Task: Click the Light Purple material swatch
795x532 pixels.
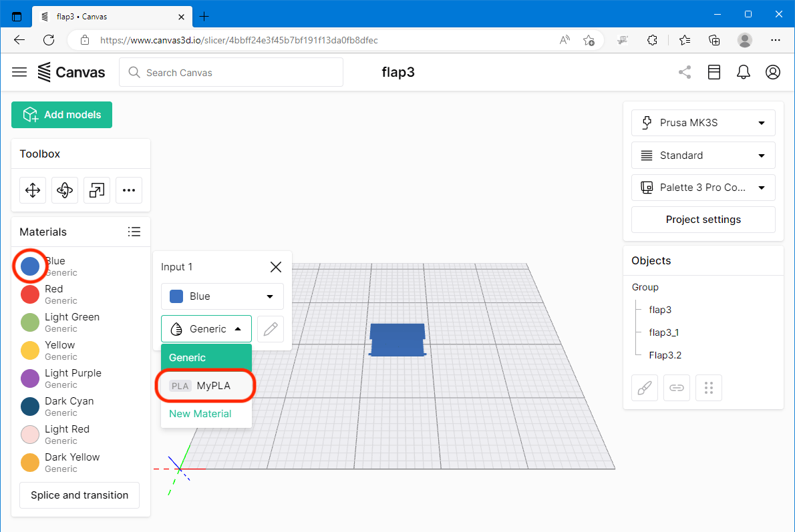Action: coord(30,378)
